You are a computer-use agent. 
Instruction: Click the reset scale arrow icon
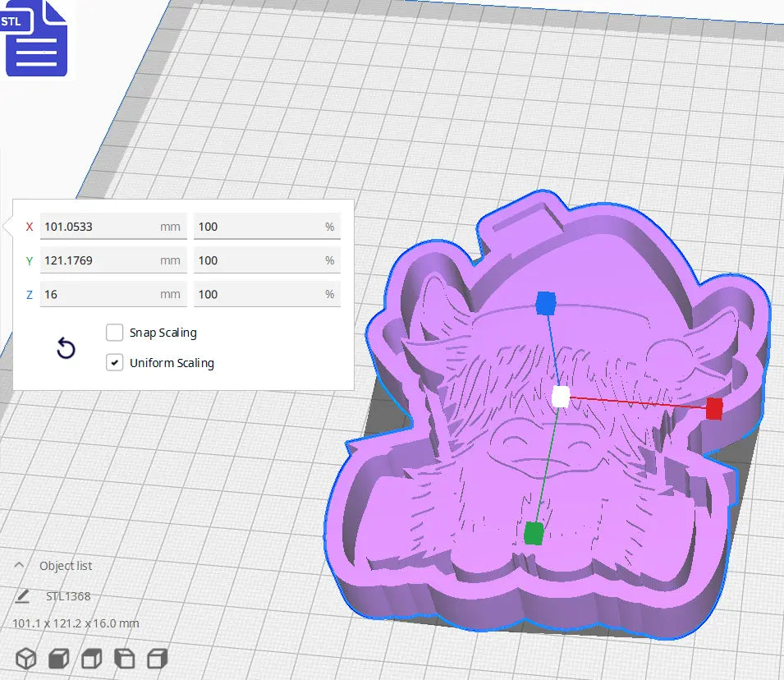tap(65, 348)
